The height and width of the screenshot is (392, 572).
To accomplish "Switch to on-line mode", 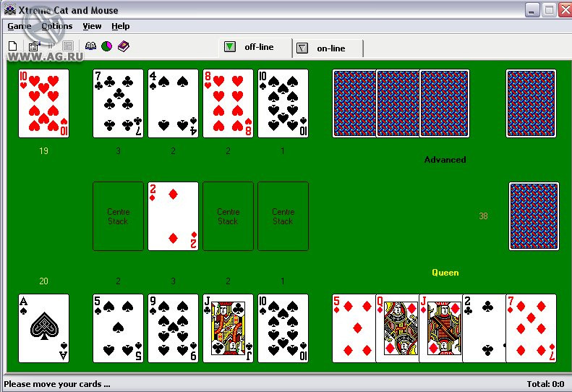I will point(328,48).
